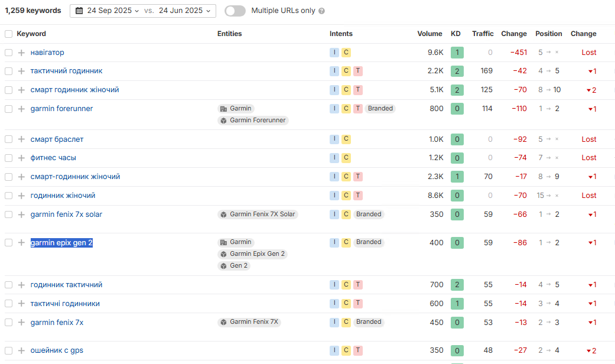Image resolution: width=615 pixels, height=364 pixels.
Task: Open the ошейник с gps keyword link
Action: 57,350
